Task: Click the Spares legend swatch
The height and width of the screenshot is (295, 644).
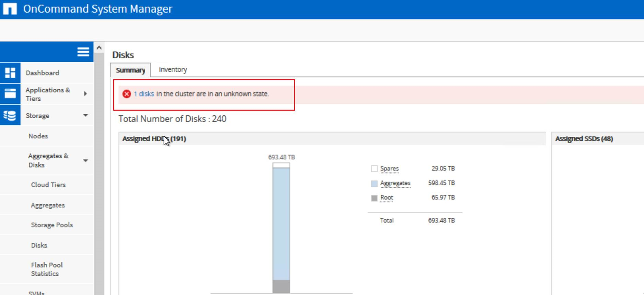Action: 374,169
